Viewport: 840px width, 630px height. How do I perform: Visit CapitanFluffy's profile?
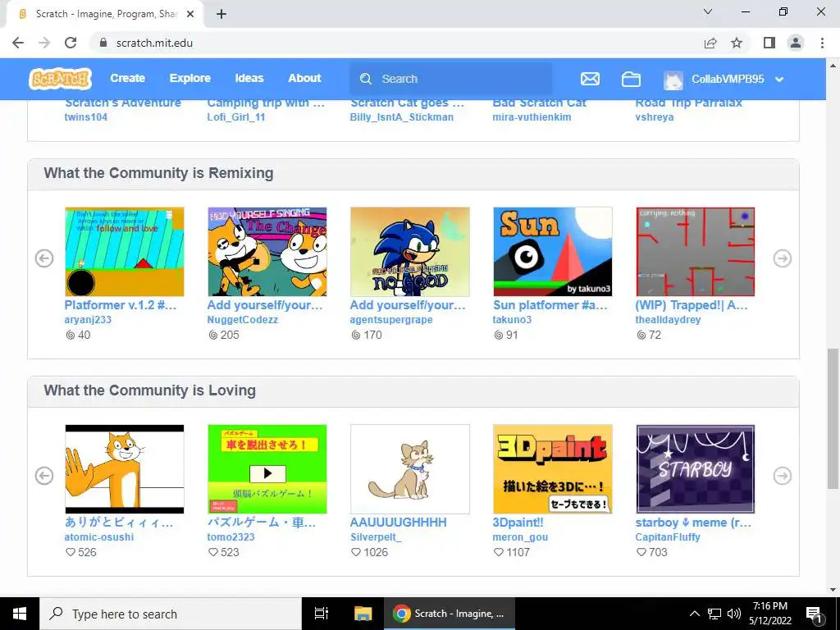tap(668, 537)
